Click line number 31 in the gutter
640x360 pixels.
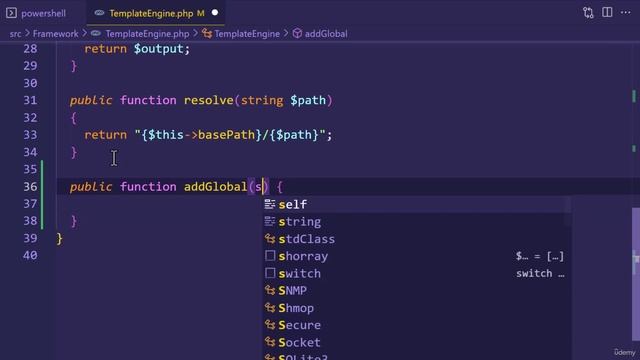point(30,100)
